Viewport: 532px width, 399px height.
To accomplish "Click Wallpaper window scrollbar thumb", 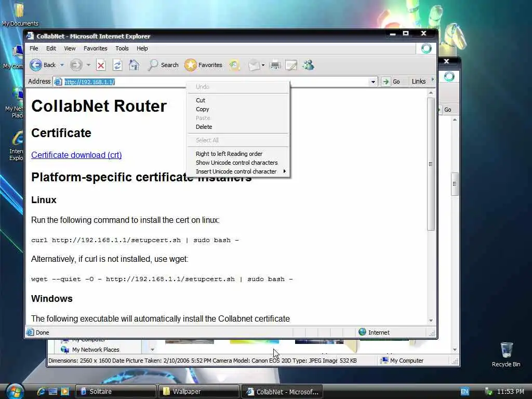I will (x=455, y=183).
